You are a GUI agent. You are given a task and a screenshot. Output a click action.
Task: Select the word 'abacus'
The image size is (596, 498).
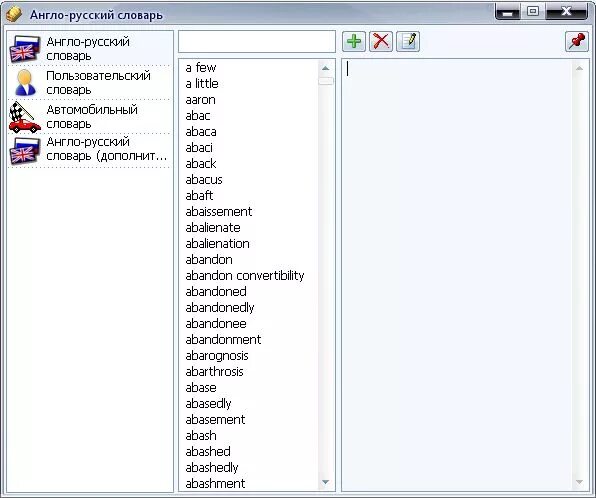(204, 179)
